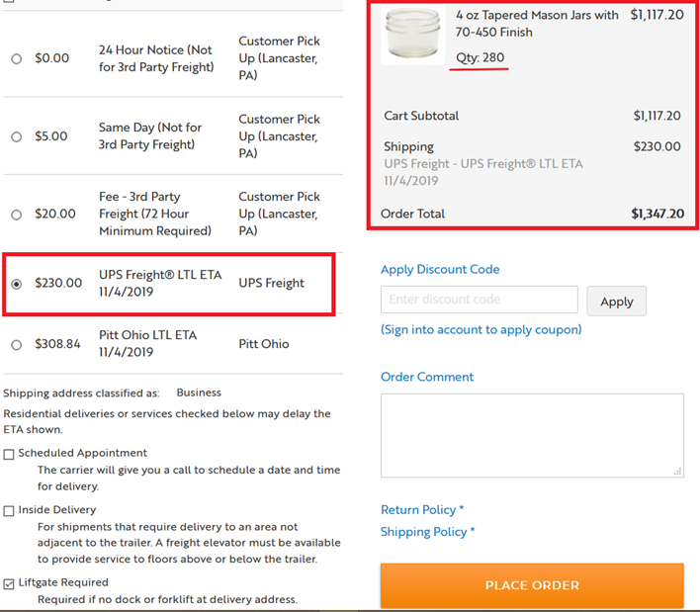This screenshot has height=612, width=700.
Task: Choose the $20.00 3rd Party Freight fee option
Action: pos(17,215)
